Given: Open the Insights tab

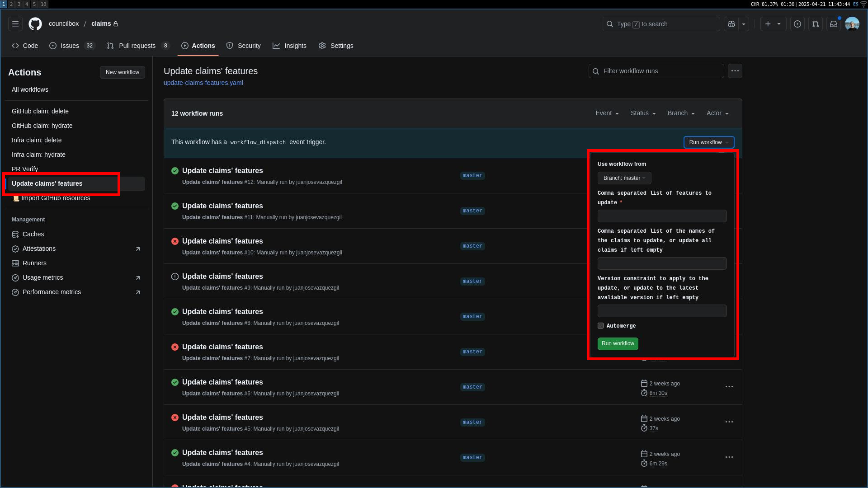Looking at the screenshot, I should point(290,46).
